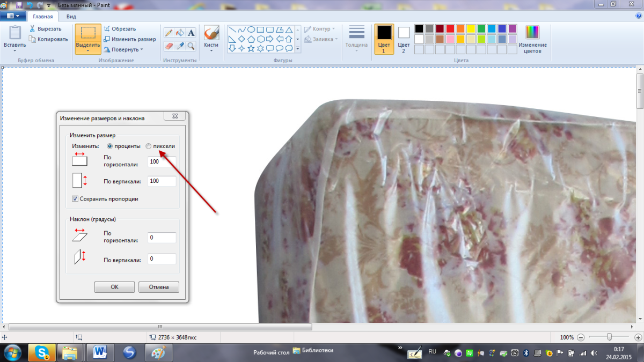The image size is (644, 362).
Task: Select the Цвет 1 color box
Action: tap(384, 39)
